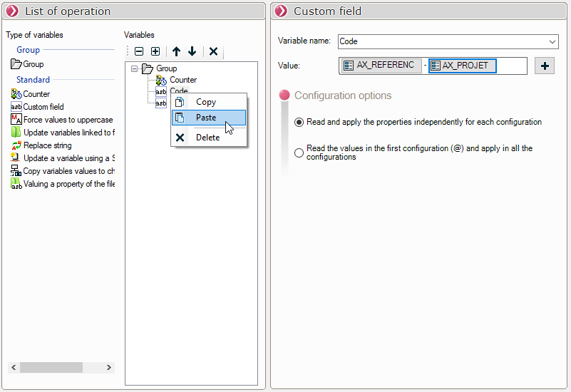Select Copy variables values operation

tap(68, 171)
